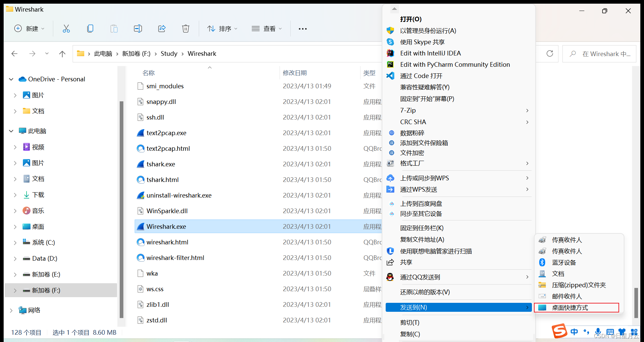Image resolution: width=644 pixels, height=342 pixels.
Task: Go back with the left arrow
Action: point(14,53)
